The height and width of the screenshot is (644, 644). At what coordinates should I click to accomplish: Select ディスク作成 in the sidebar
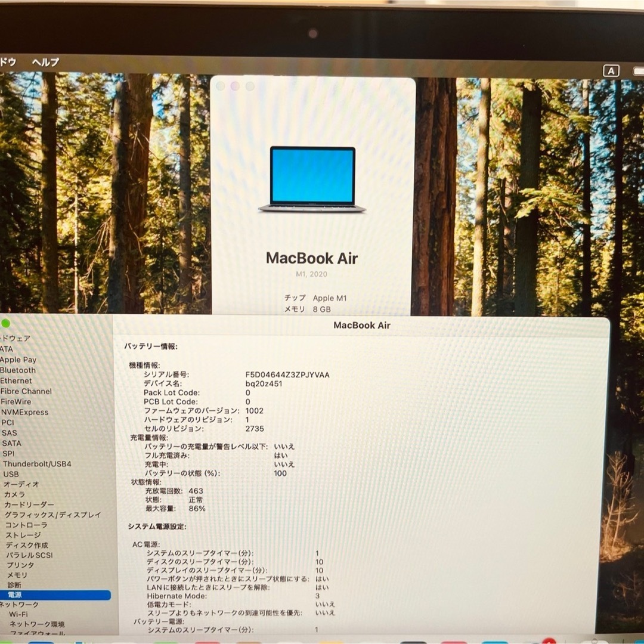[27, 545]
